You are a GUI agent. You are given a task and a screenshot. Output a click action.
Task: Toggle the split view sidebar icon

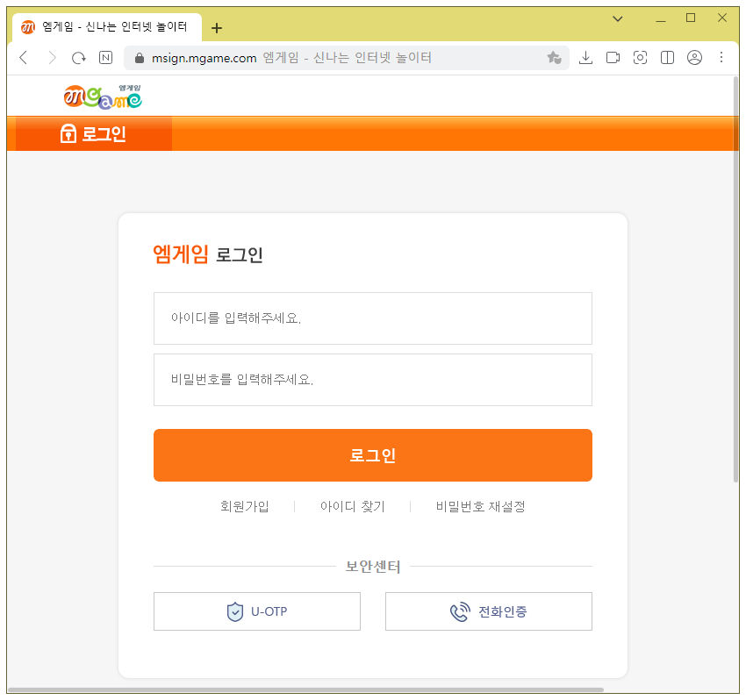(x=667, y=58)
